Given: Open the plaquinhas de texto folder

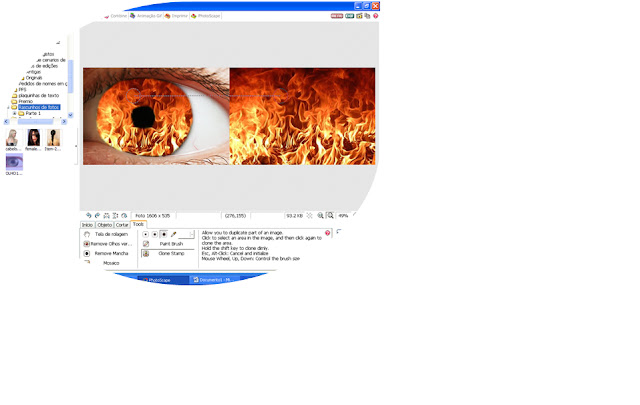Looking at the screenshot, I should tap(39, 96).
